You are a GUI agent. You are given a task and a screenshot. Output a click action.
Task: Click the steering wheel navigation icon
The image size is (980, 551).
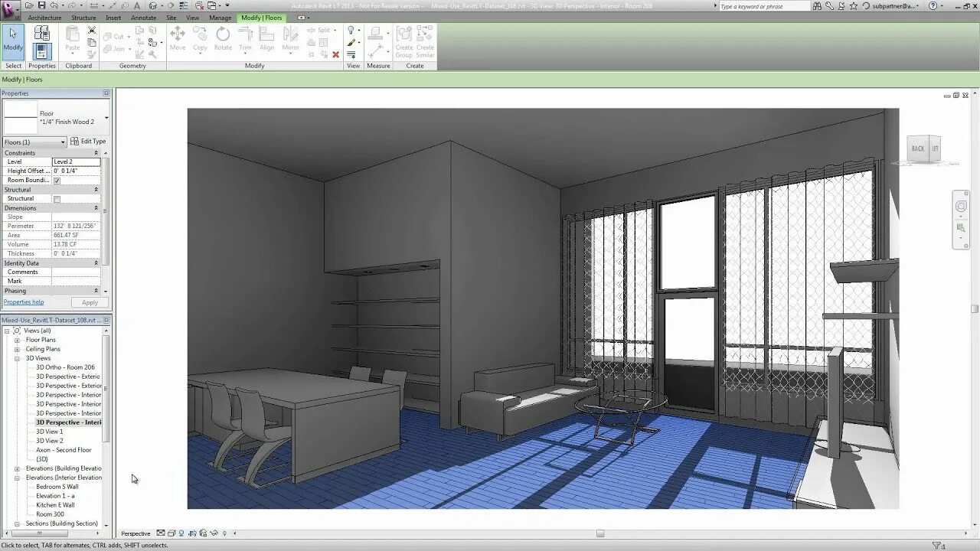(961, 207)
